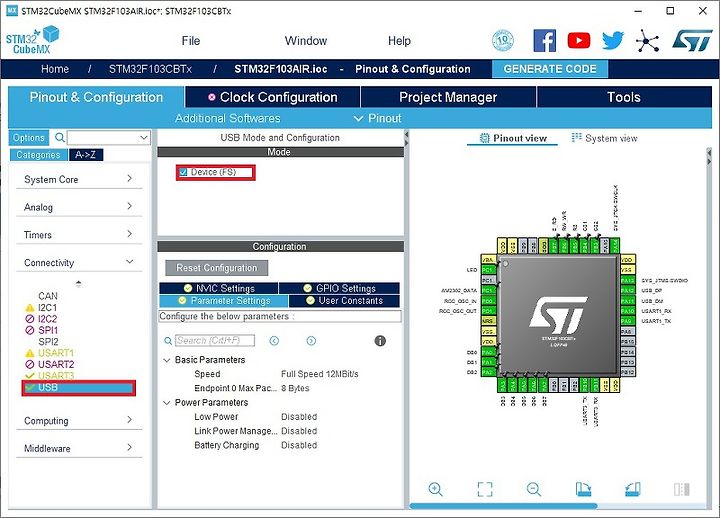Click the info icon in configuration panel
Screen dimensions: 720x518
click(380, 341)
